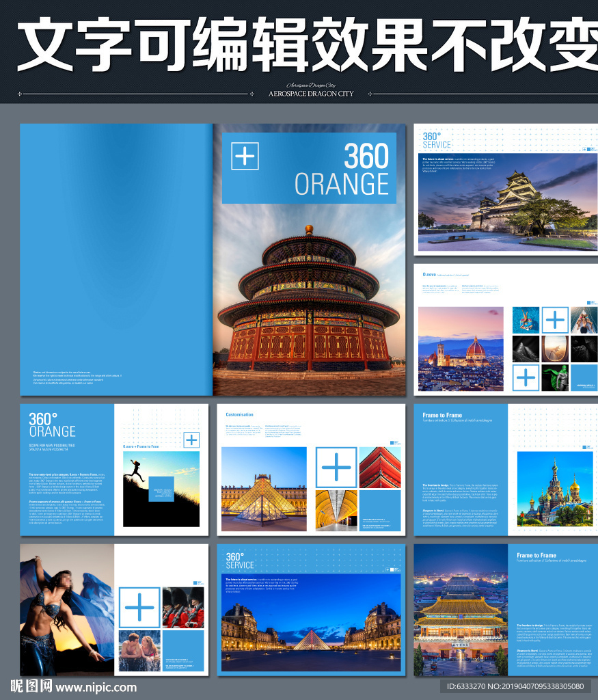Select the dancer with blue veil photo

67,610
